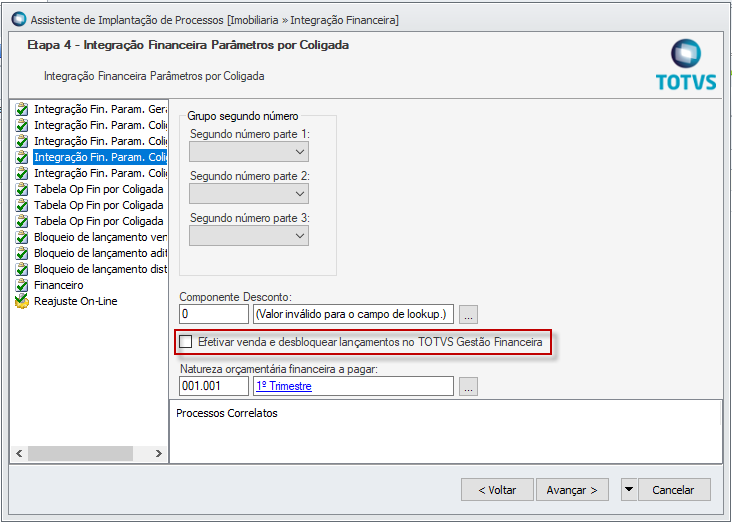Enable Efetivar venda e desbloquear lançamentos checkbox
Viewport: 732px width, 522px height.
point(186,342)
